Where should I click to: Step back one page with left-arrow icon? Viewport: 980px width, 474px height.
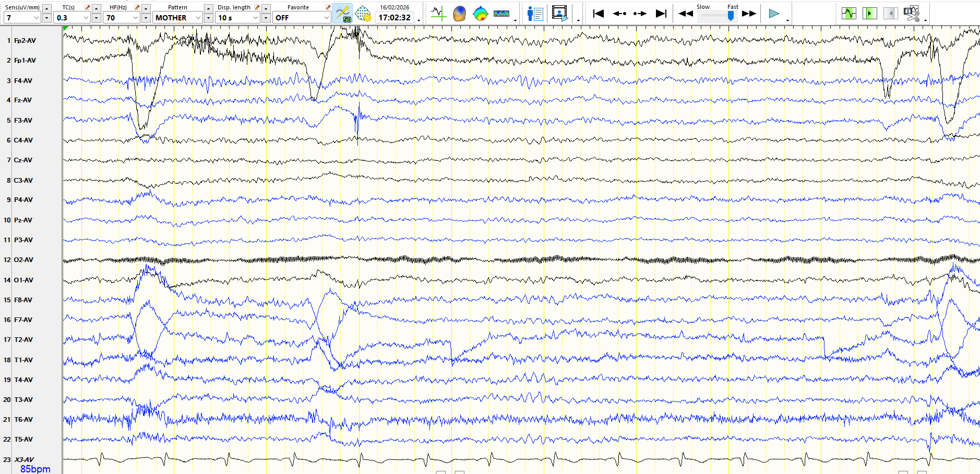click(x=619, y=14)
